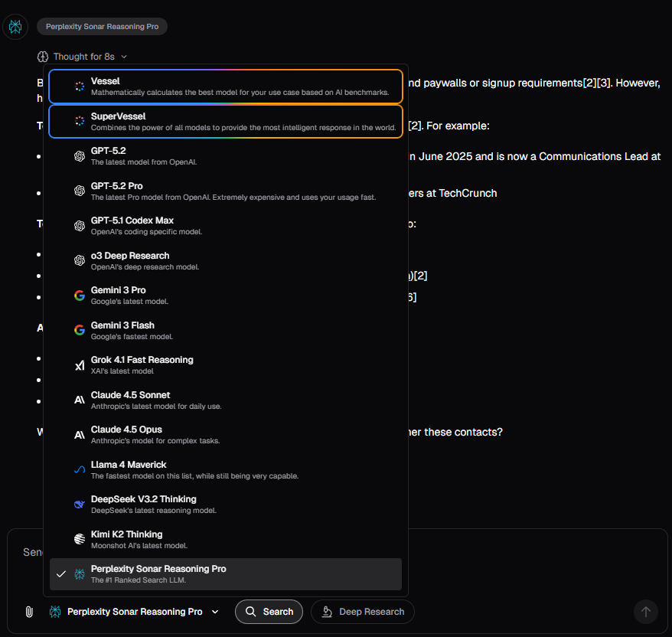672x637 pixels.
Task: Click the brain icon beside Thought for 8s
Action: (43, 57)
